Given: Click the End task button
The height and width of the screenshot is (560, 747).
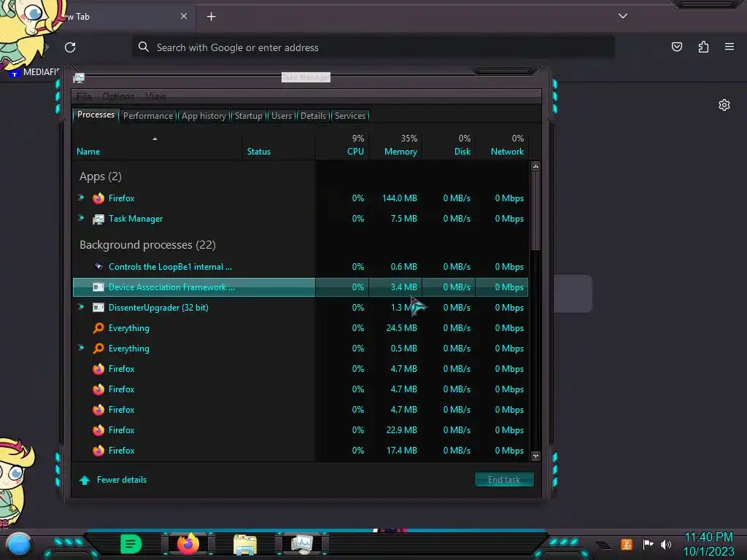Looking at the screenshot, I should [504, 480].
